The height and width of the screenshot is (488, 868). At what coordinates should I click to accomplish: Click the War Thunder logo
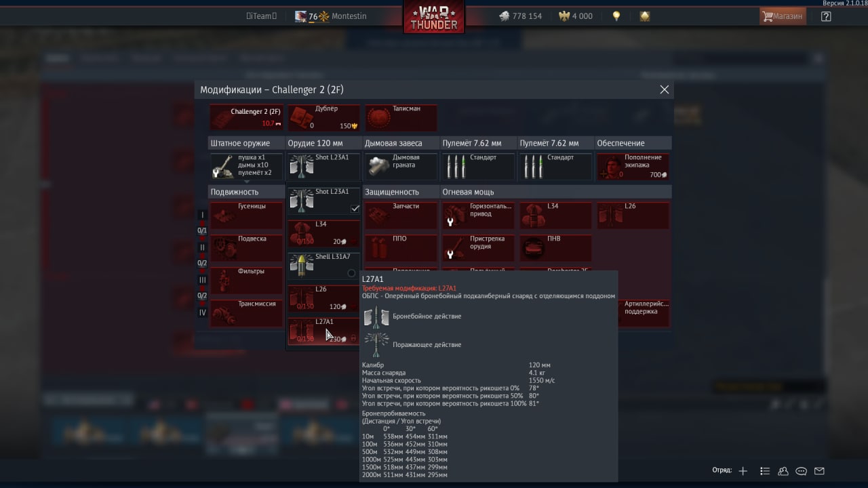[x=434, y=17]
